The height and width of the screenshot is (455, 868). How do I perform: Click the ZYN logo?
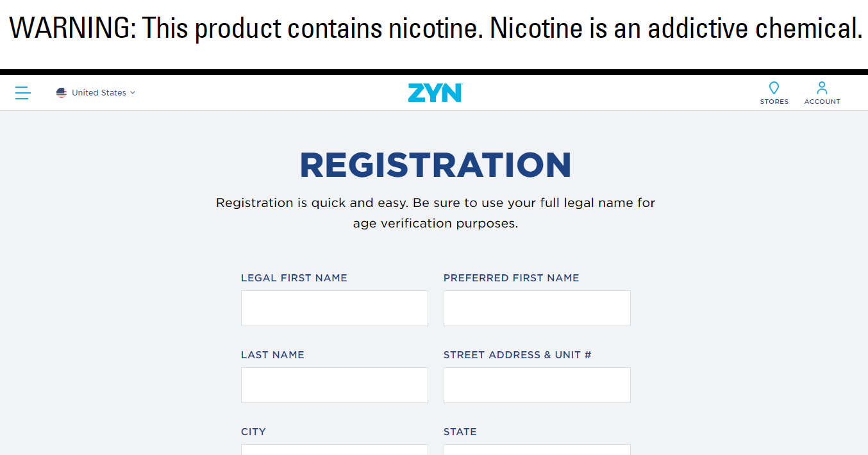coord(435,93)
